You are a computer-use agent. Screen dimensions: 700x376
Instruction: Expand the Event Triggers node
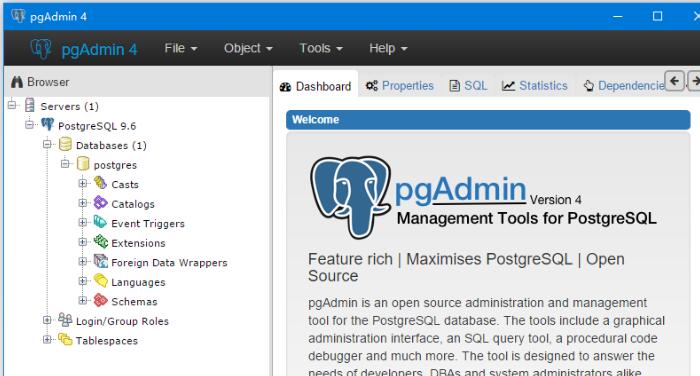83,222
